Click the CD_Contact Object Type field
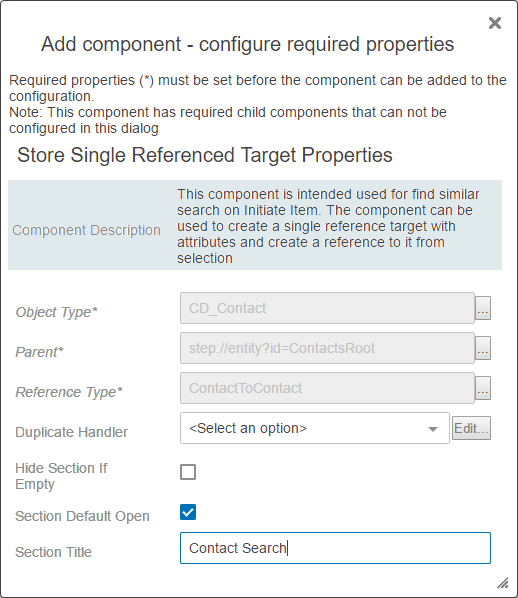Image resolution: width=518 pixels, height=598 pixels. click(x=327, y=308)
